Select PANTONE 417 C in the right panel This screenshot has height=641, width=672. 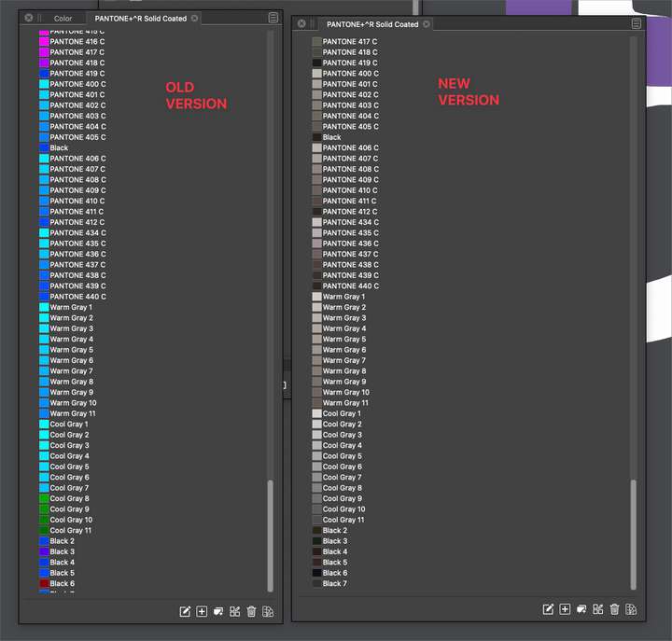[x=350, y=42]
